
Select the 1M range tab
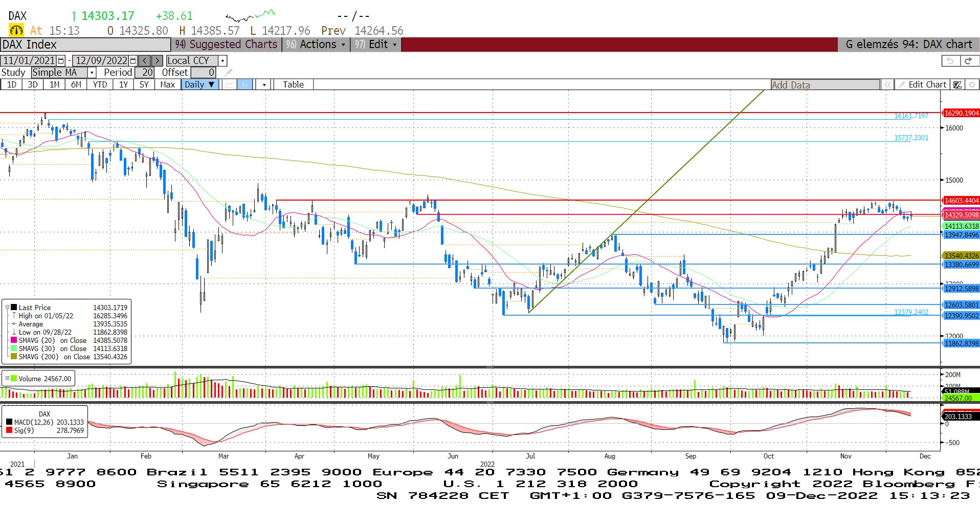pyautogui.click(x=55, y=84)
